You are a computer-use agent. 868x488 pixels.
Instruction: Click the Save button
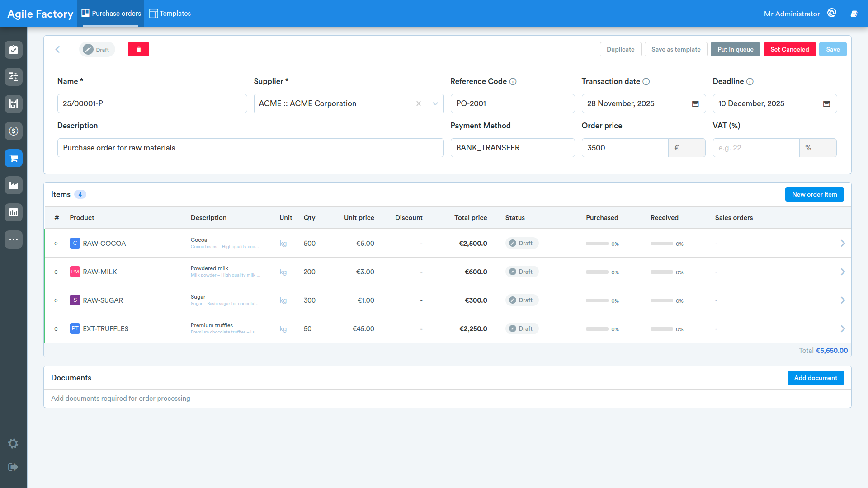click(x=833, y=49)
